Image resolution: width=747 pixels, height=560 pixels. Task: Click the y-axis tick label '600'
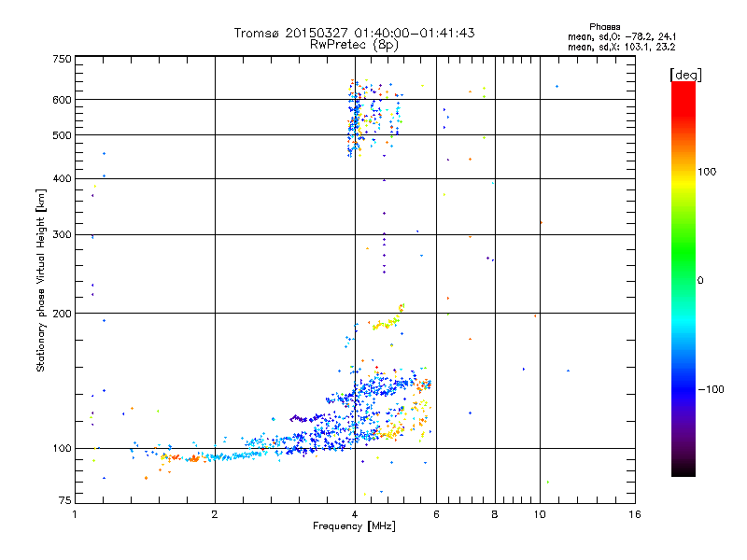(62, 100)
